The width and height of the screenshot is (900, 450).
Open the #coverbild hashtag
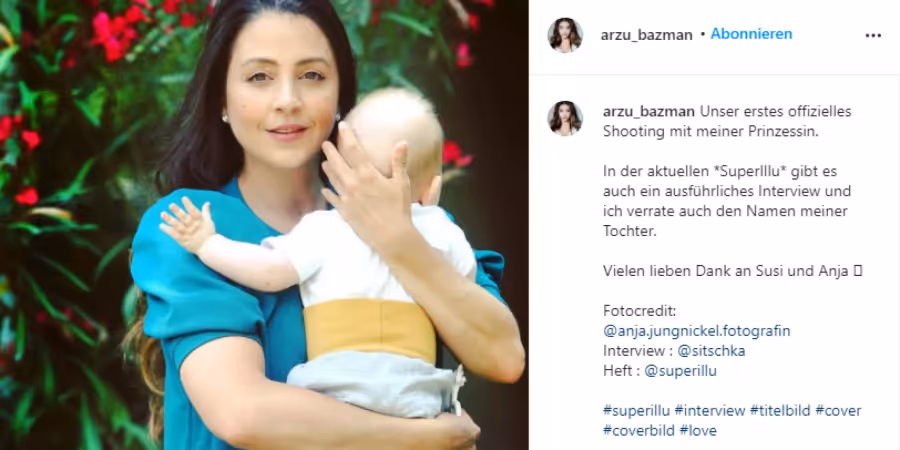pos(639,430)
